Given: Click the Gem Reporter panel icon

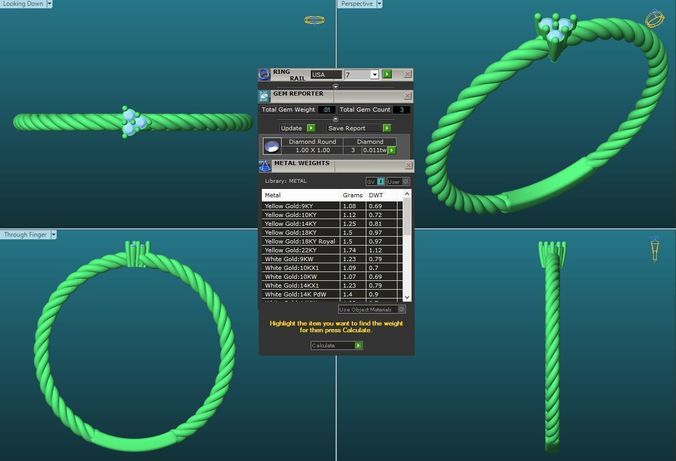Looking at the screenshot, I should (x=264, y=96).
